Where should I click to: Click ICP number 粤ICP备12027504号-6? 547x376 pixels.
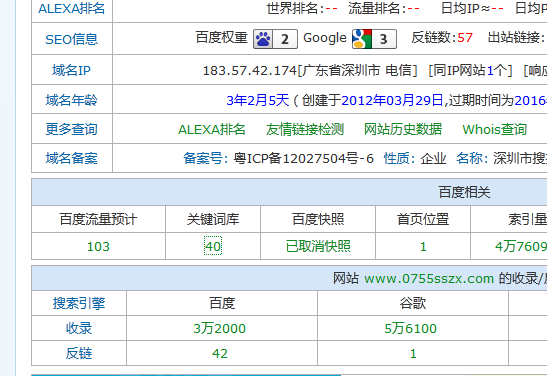click(304, 159)
